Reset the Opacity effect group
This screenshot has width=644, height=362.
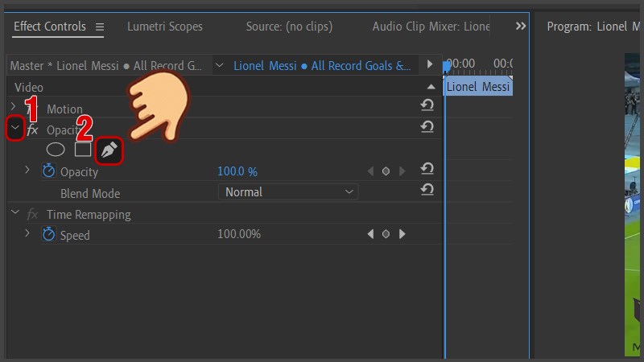427,127
